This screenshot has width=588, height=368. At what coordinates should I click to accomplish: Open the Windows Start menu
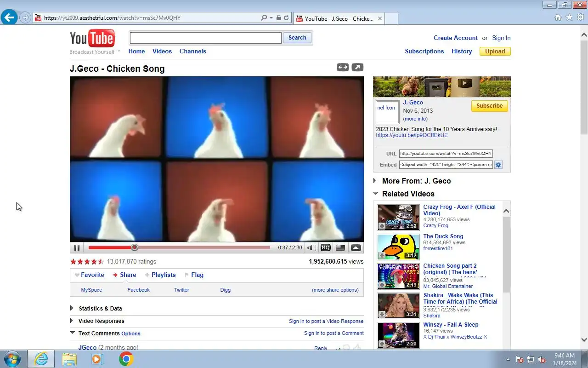click(x=12, y=359)
